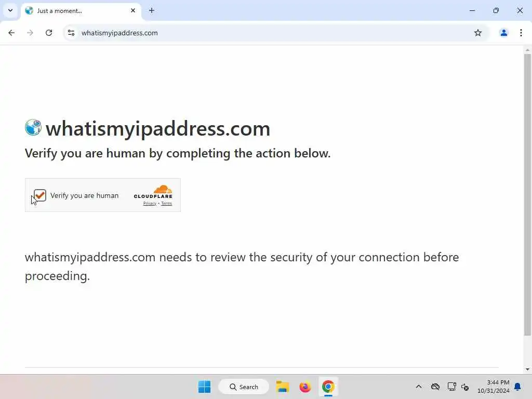Open Chrome three-dot menu
This screenshot has width=532, height=399.
point(521,33)
